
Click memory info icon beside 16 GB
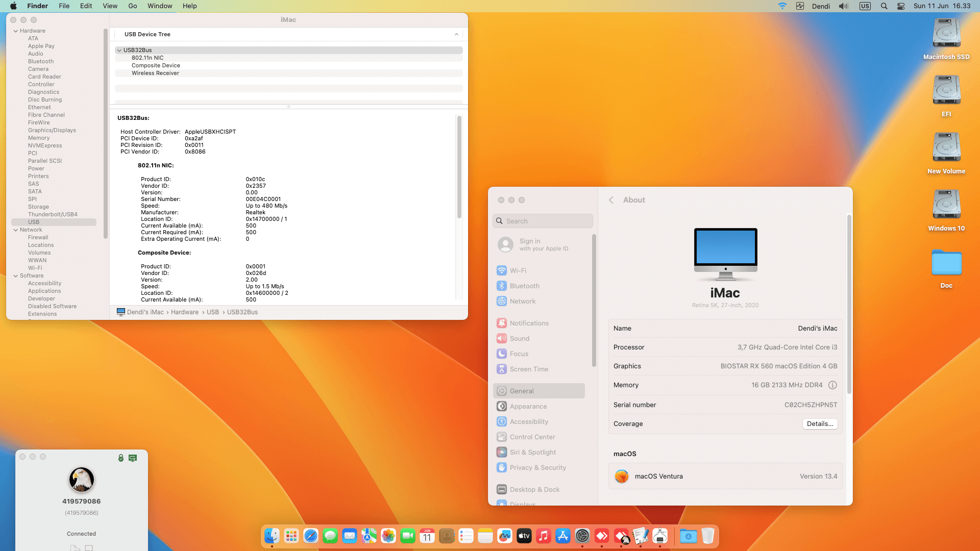click(832, 385)
